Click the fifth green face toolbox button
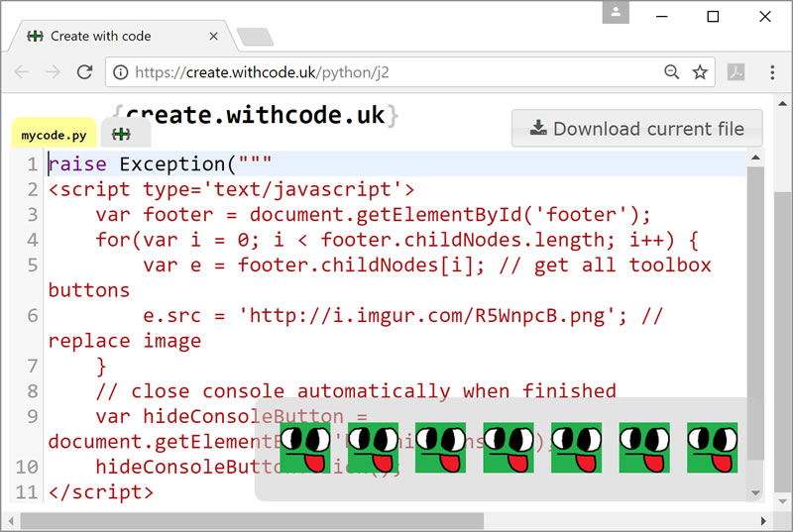Image resolution: width=793 pixels, height=532 pixels. [x=576, y=448]
